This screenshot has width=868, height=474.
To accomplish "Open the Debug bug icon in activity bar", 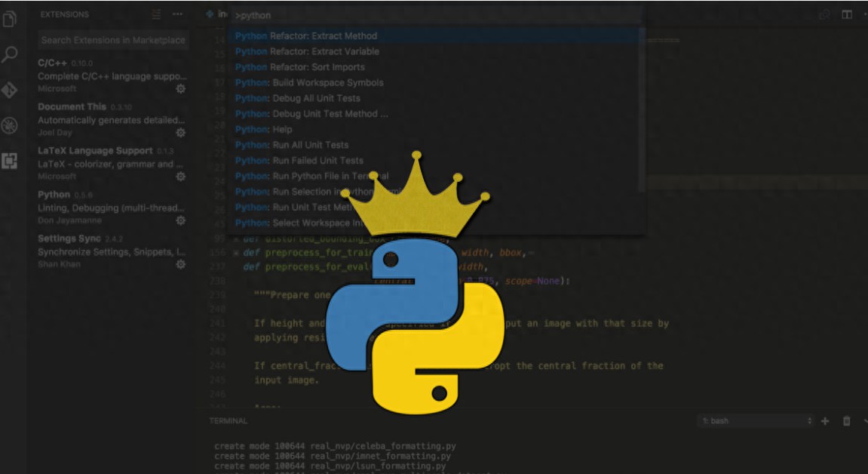I will (9, 126).
